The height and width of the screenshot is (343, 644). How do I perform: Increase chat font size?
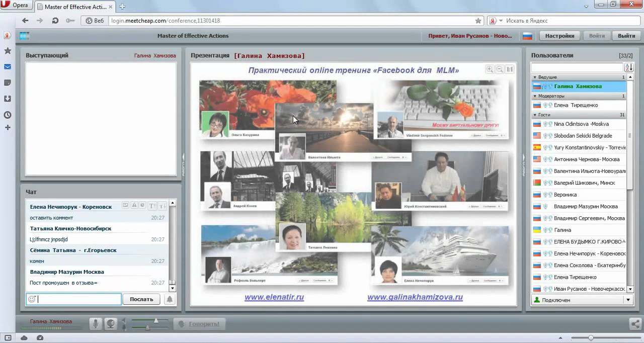coord(152,206)
